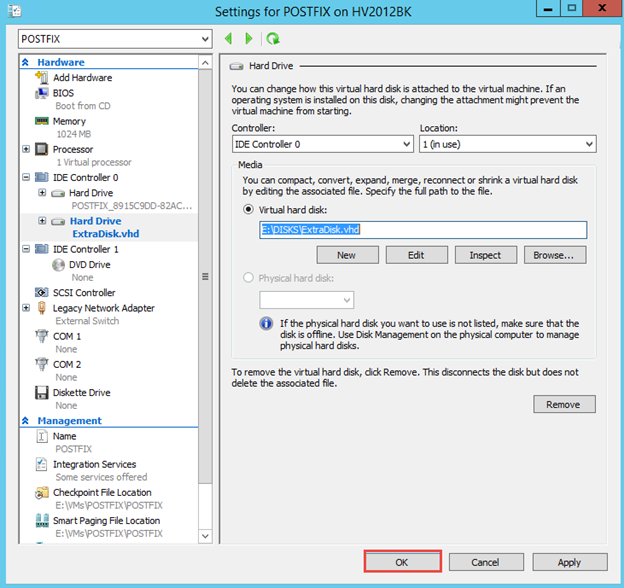Click the green refresh icon

pos(273,39)
